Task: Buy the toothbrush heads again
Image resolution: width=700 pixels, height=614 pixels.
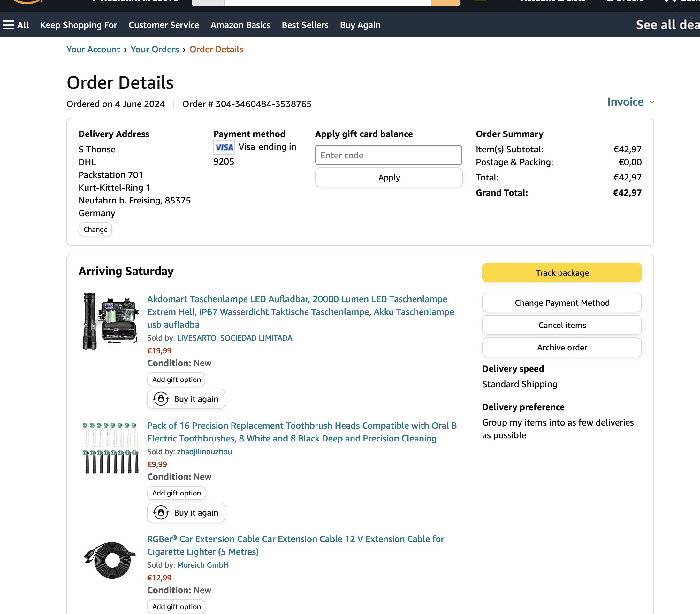Action: click(x=186, y=513)
